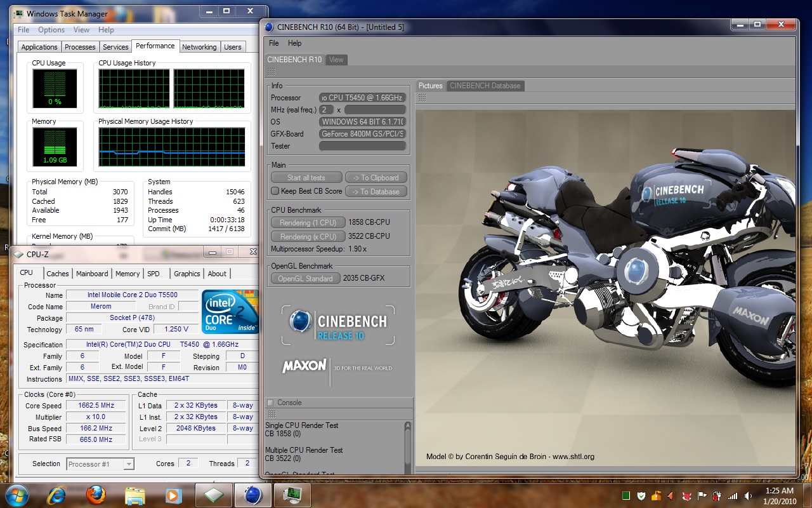
Task: Click the white speaker volume tray icon
Action: tap(748, 496)
